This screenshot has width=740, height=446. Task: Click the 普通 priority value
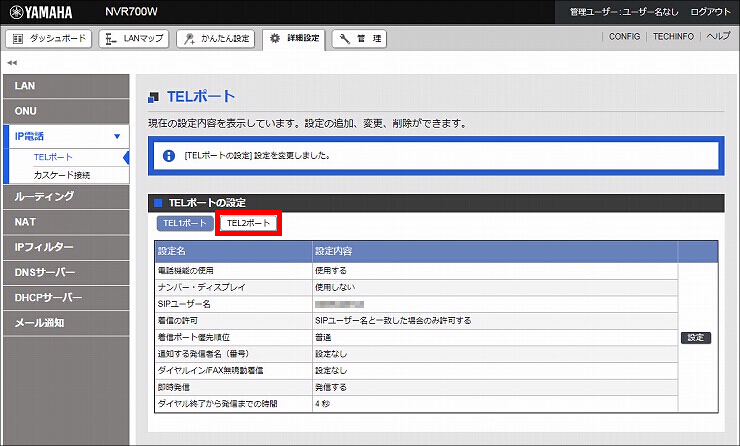[x=323, y=337]
